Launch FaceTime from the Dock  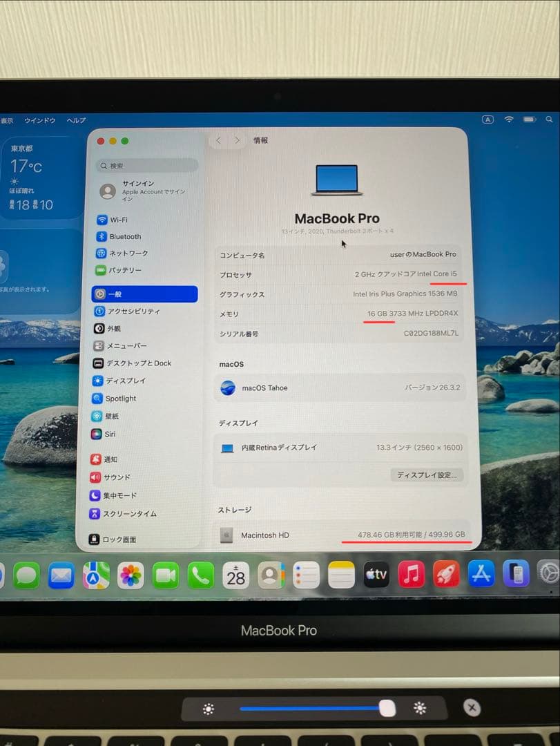pos(166,575)
